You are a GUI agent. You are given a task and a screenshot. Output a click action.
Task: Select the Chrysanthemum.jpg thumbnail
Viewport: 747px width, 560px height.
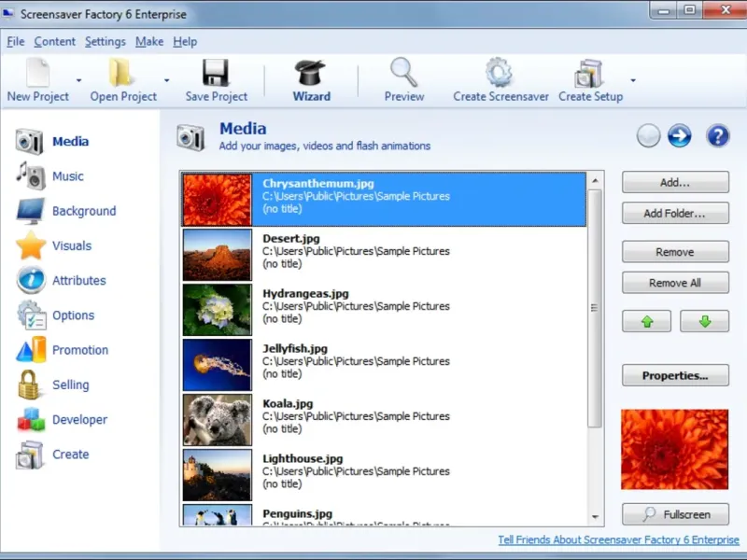click(218, 200)
